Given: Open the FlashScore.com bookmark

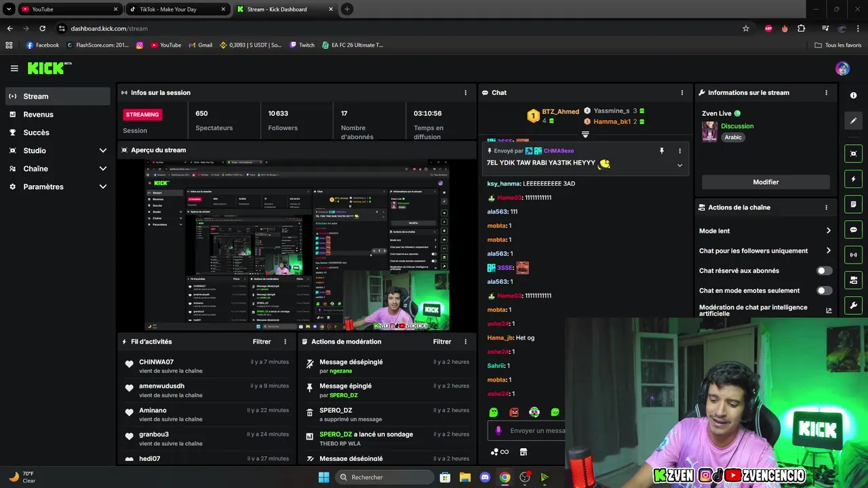Looking at the screenshot, I should (97, 45).
